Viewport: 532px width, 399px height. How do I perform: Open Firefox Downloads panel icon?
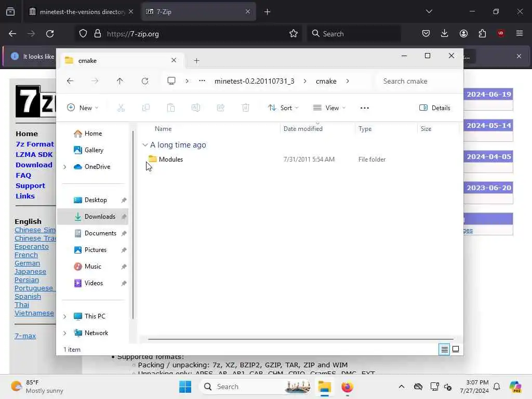(445, 33)
